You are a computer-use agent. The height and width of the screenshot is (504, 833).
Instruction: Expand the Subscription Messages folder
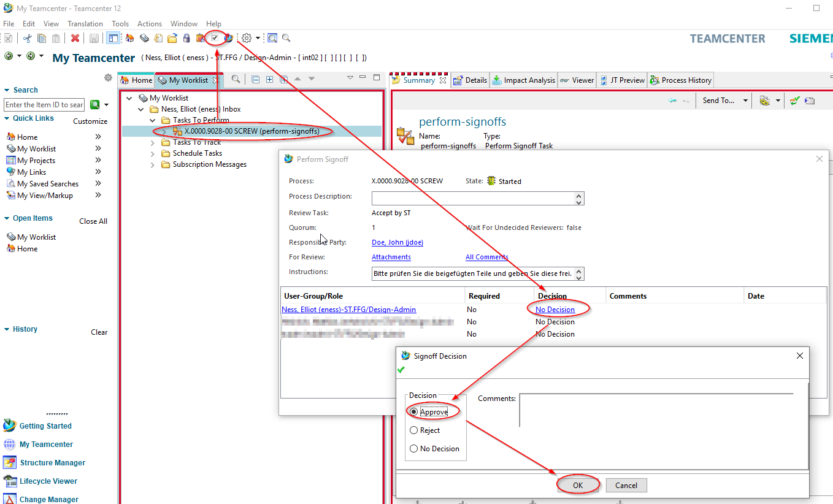153,164
